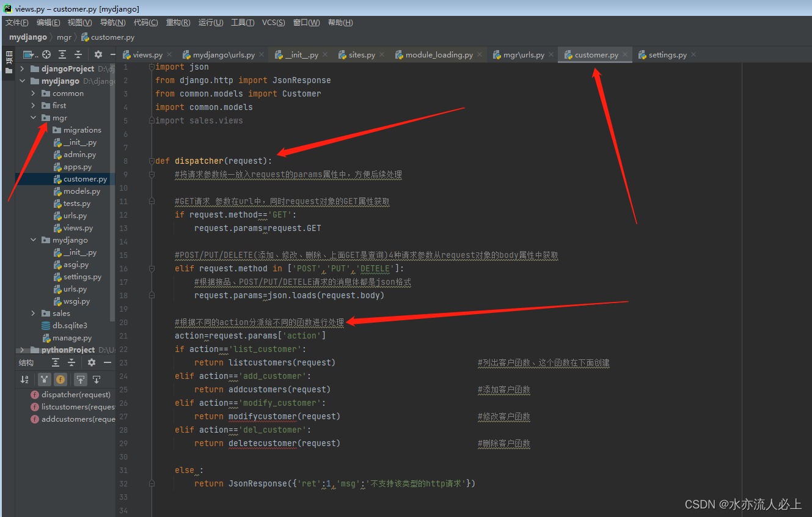Screen dimensions: 812x517
Task: Click the locate opened file crosshair icon
Action: pos(46,54)
